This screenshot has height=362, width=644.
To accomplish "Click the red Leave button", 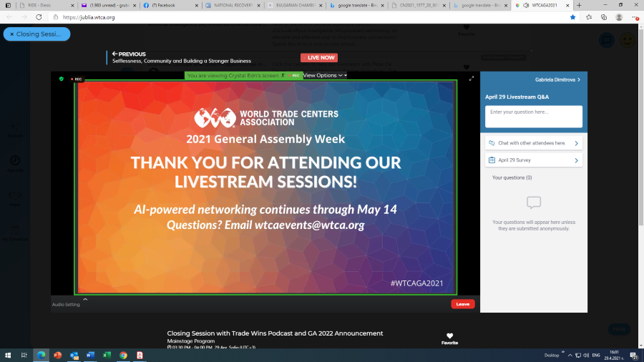I will tap(463, 304).
